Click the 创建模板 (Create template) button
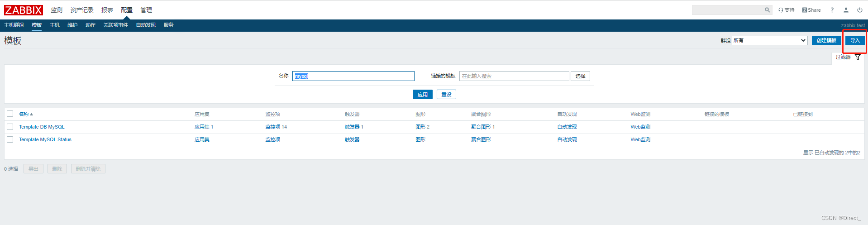The image size is (868, 225). pos(826,40)
